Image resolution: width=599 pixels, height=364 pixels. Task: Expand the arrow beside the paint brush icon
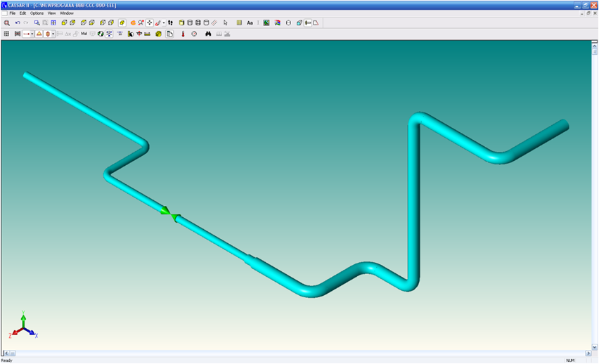pos(164,23)
